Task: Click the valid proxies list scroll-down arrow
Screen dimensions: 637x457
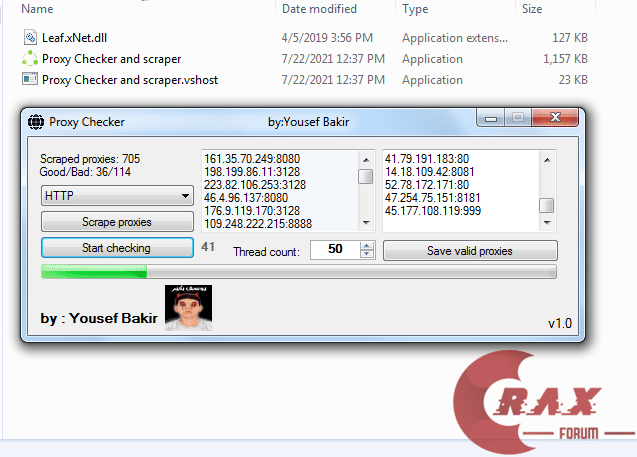Action: click(x=547, y=223)
